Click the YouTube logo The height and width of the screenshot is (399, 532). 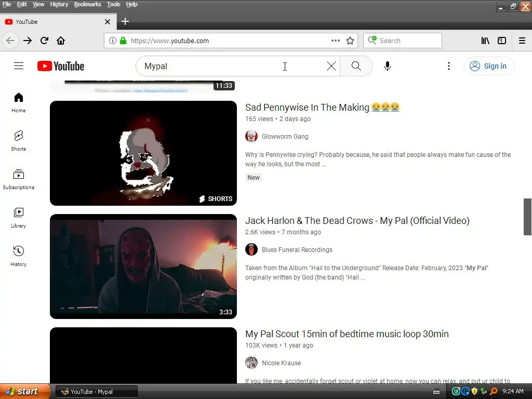[61, 66]
